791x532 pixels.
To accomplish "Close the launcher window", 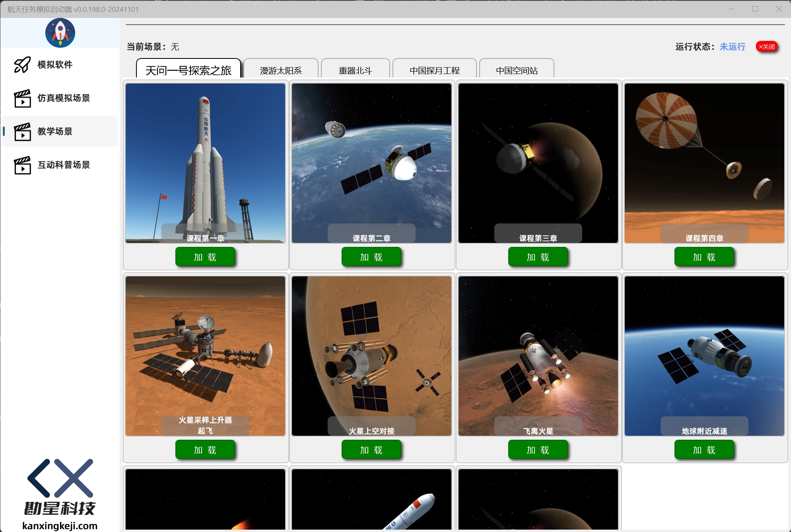I will pyautogui.click(x=779, y=9).
